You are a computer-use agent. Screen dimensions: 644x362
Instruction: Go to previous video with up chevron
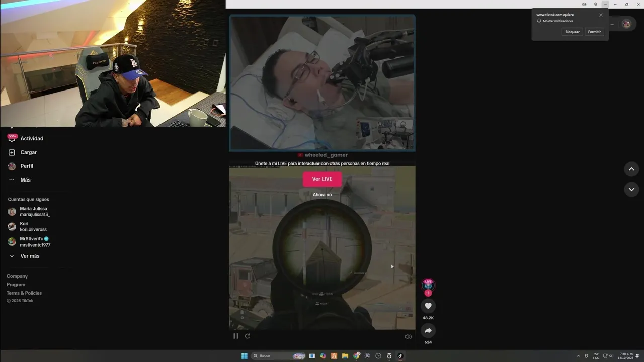[x=631, y=169]
